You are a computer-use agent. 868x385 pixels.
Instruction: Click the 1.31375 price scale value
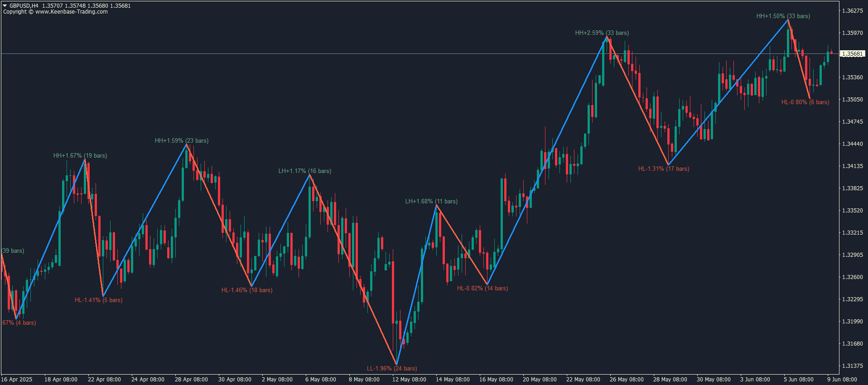click(853, 366)
